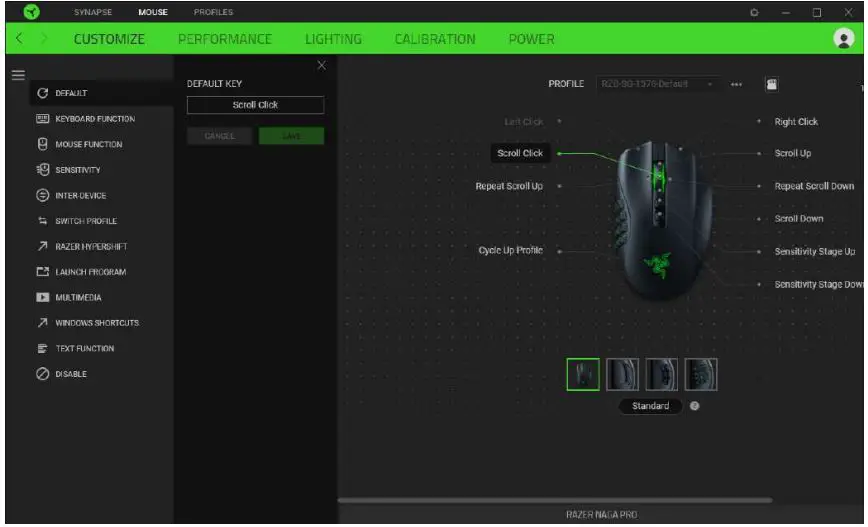Select the Cycle Up Profile label

coord(510,251)
